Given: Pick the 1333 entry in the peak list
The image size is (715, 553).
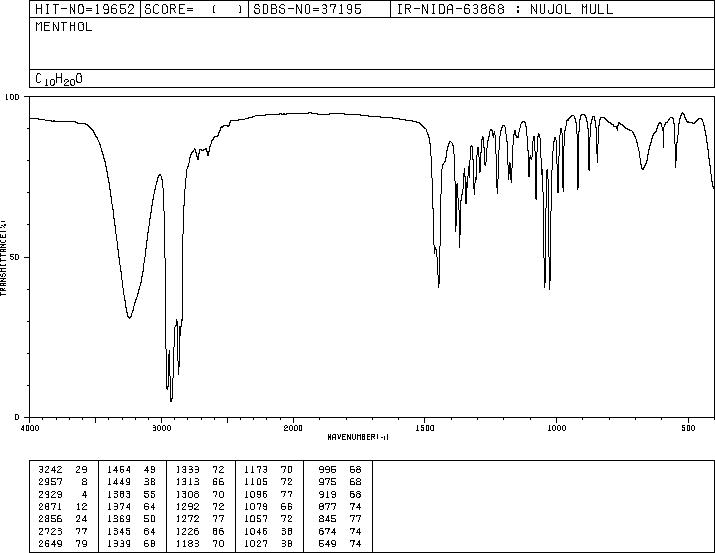Looking at the screenshot, I should 187,469.
